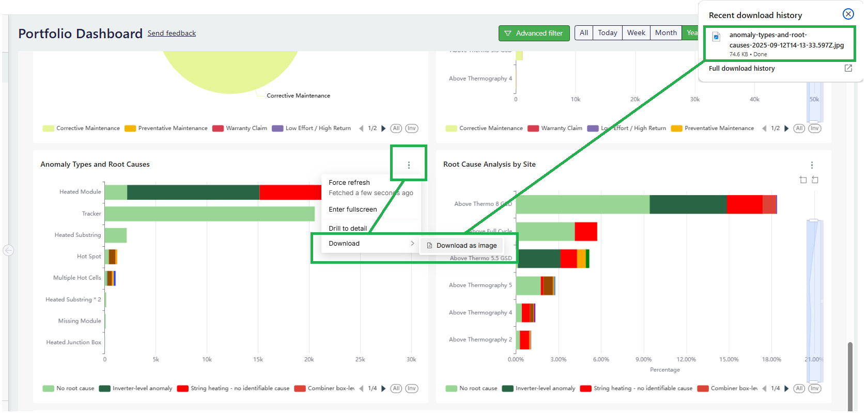Go to next legend page in Anomaly Types chart
868x417 pixels.
pyautogui.click(x=383, y=389)
